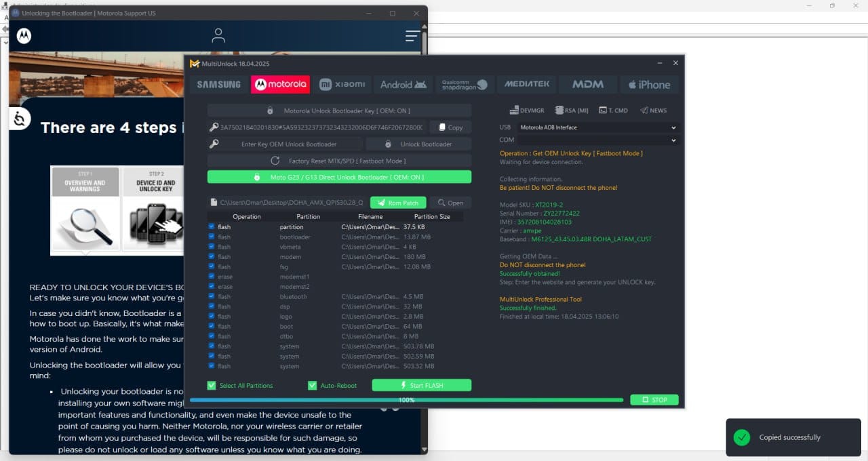
Task: Click the boot row 64 MB size
Action: coord(412,326)
